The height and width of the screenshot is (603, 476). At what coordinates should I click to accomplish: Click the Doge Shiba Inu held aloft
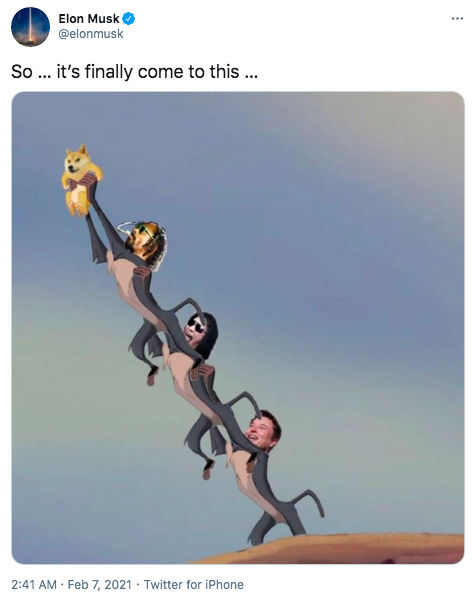point(81,180)
